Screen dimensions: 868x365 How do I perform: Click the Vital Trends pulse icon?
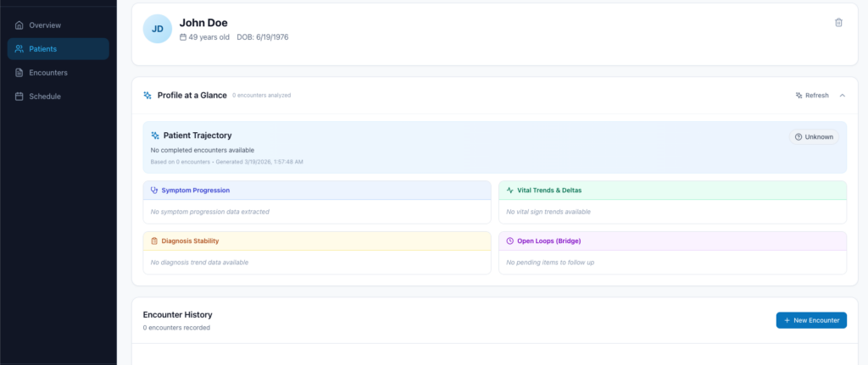(510, 191)
